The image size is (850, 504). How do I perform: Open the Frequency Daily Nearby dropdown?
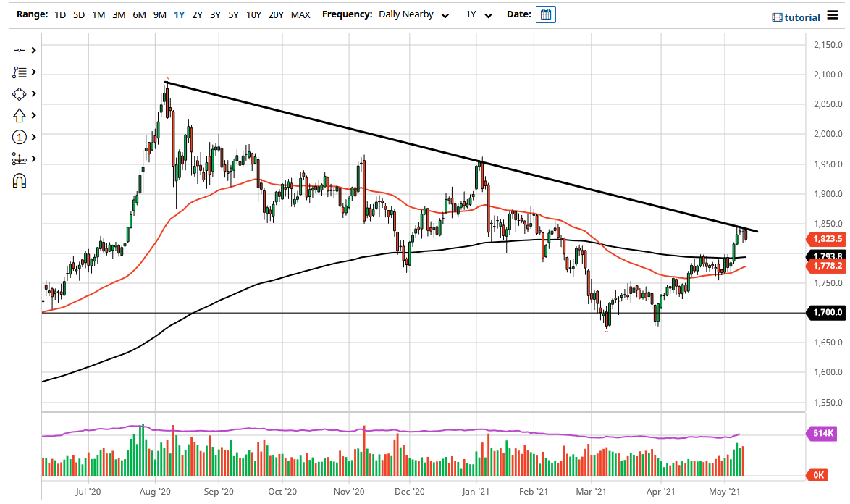coord(413,14)
